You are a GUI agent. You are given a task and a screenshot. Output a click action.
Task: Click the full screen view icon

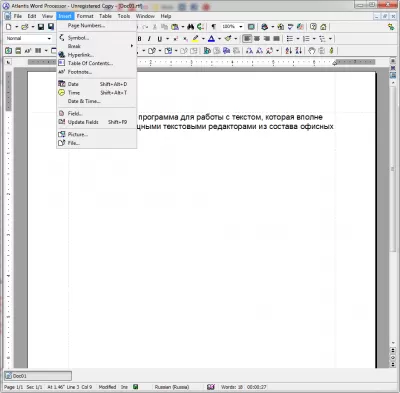[x=251, y=27]
